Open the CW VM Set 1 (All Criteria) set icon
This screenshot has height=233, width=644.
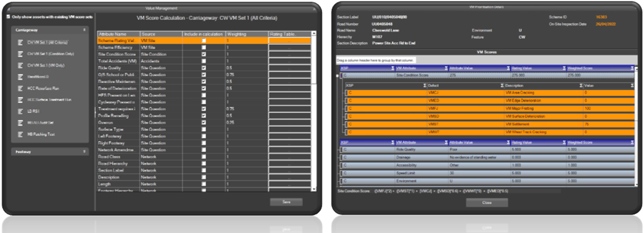20,42
